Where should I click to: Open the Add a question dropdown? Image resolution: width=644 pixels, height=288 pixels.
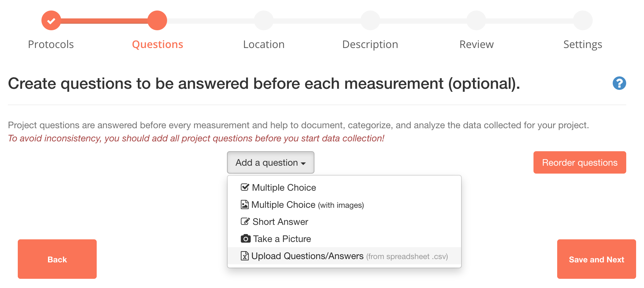(x=270, y=162)
